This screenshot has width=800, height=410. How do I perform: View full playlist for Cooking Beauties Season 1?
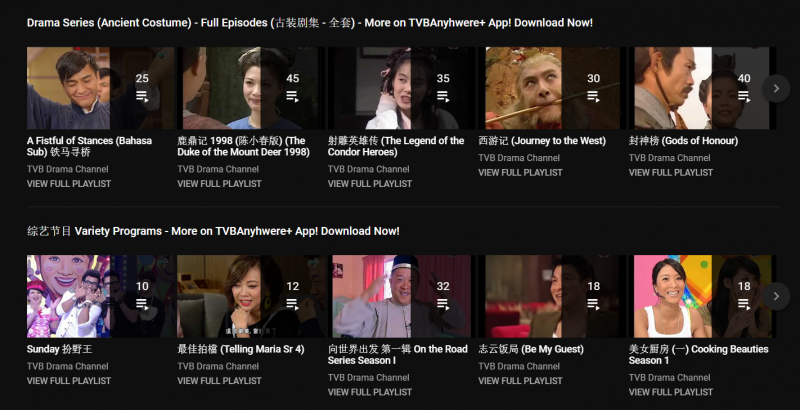(671, 392)
